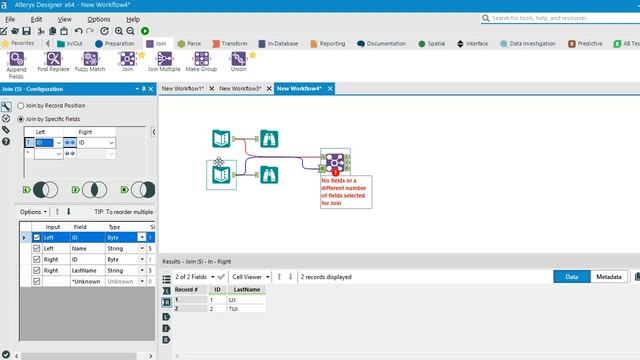The width and height of the screenshot is (640, 360).
Task: Open the File menu
Action: [x=10, y=19]
